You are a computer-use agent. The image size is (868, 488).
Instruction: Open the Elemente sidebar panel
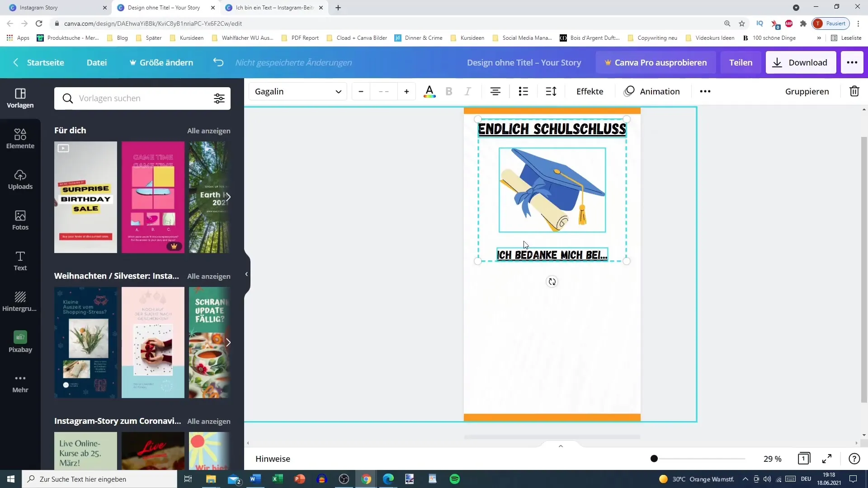pos(20,139)
